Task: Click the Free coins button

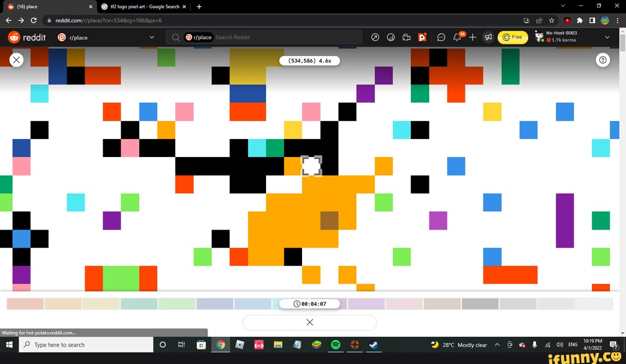Action: click(512, 37)
